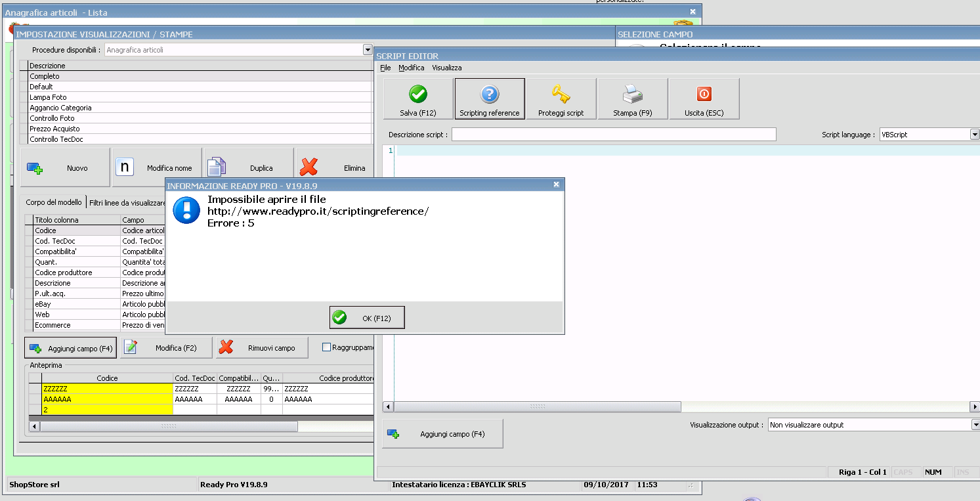Click the Anteprima horizontal scrollbar
The height and width of the screenshot is (501, 980).
pos(169,426)
